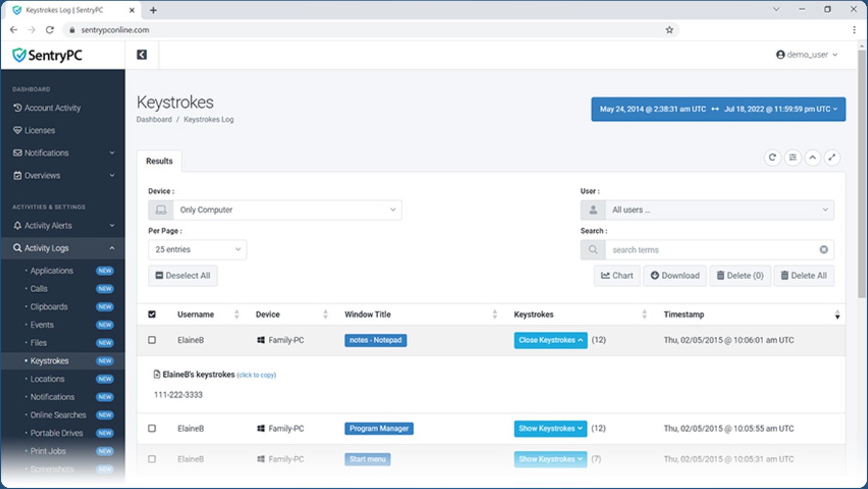Expand the Per Page entries dropdown
Screen dimensions: 868x489
197,250
